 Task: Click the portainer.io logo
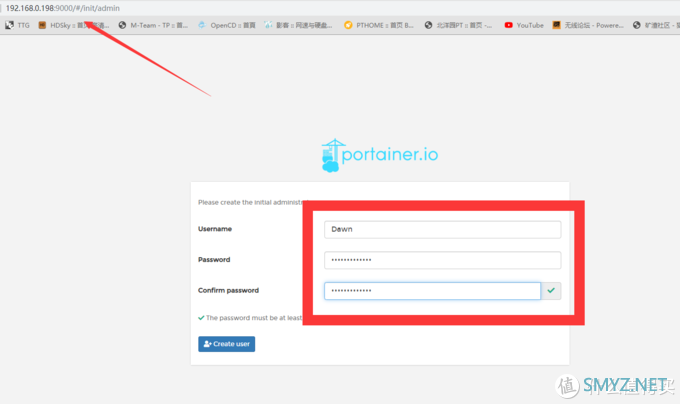point(379,155)
